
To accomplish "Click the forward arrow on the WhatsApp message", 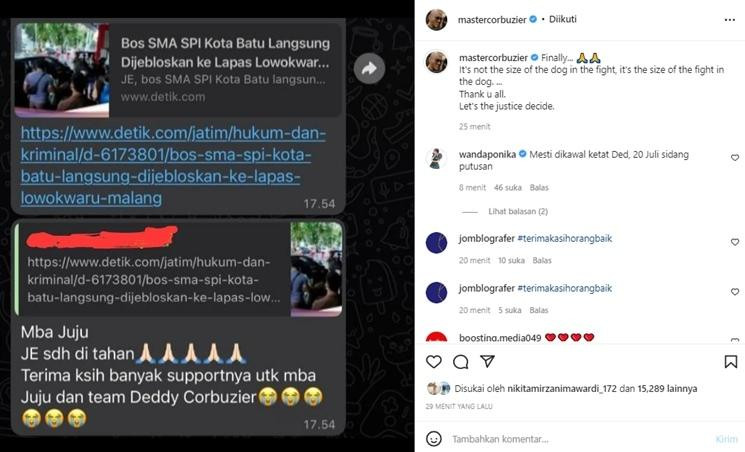I will [369, 69].
